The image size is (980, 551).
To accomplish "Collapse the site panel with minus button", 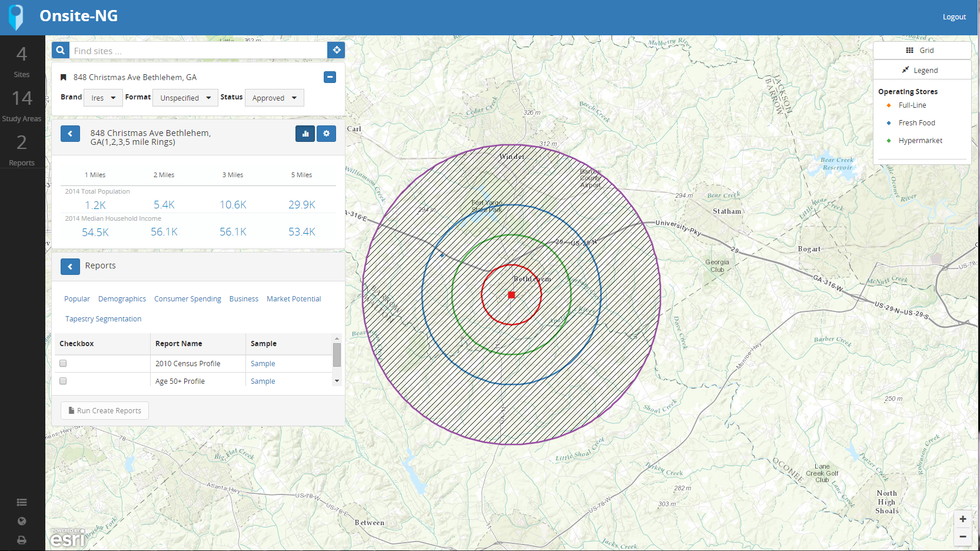I will [330, 77].
